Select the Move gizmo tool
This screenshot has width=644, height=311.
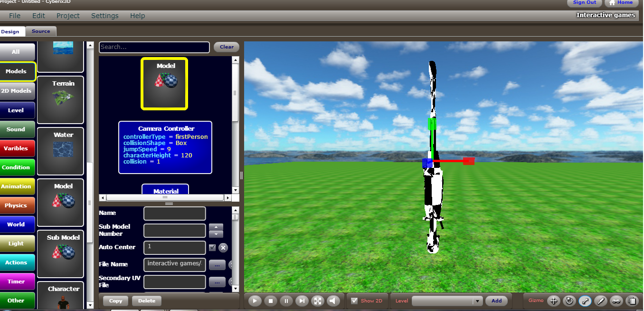coord(553,301)
